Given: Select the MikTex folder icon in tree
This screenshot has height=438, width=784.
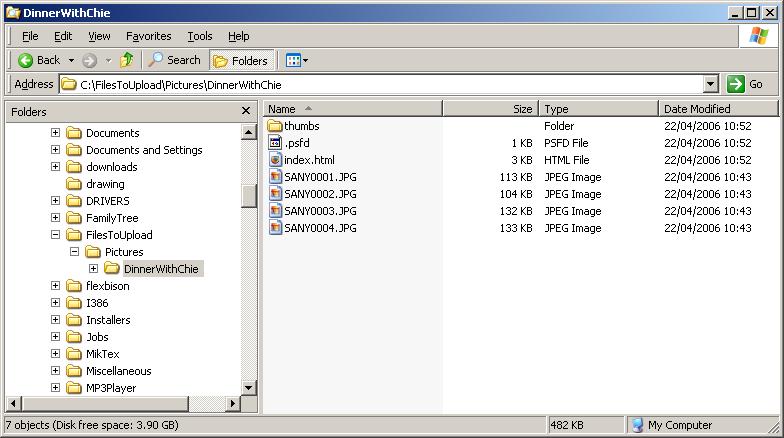Looking at the screenshot, I should click(x=74, y=354).
